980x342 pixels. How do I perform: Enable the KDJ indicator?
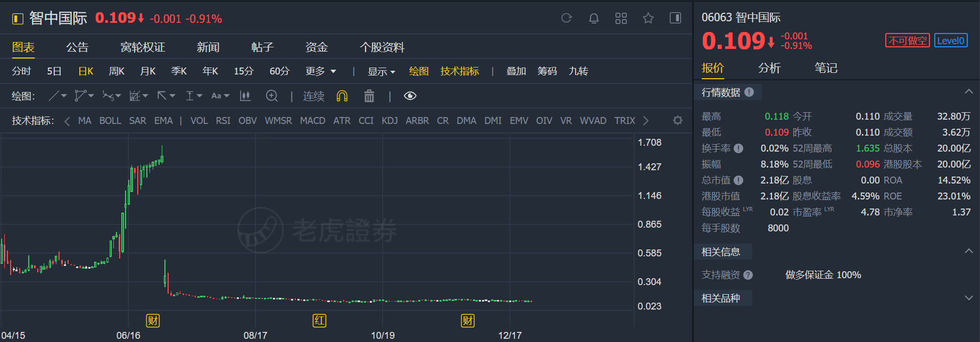(x=389, y=121)
